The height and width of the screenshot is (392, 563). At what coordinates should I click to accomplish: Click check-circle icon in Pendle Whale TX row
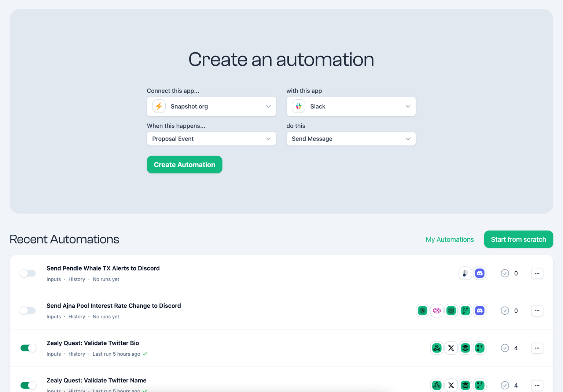(x=505, y=273)
